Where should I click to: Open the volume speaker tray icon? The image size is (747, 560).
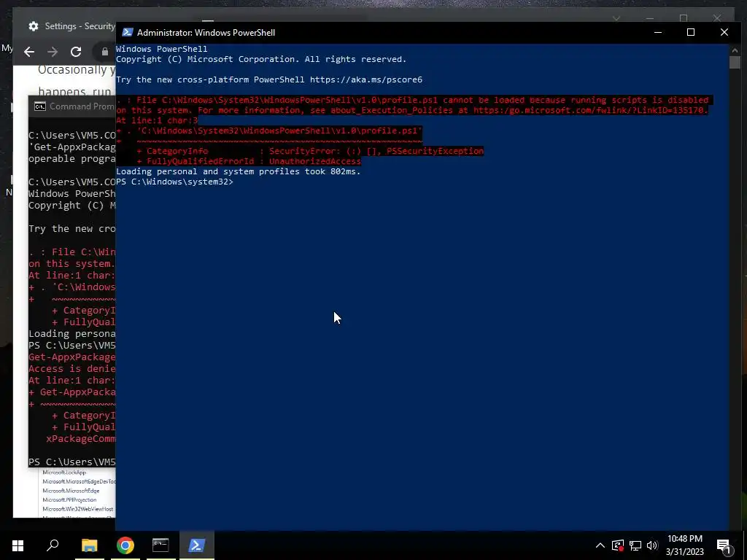652,545
